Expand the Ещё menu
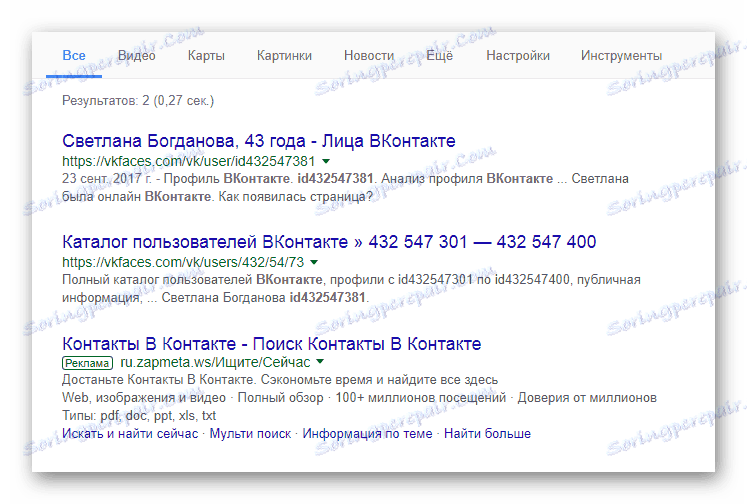This screenshot has height=504, width=747. pyautogui.click(x=439, y=55)
